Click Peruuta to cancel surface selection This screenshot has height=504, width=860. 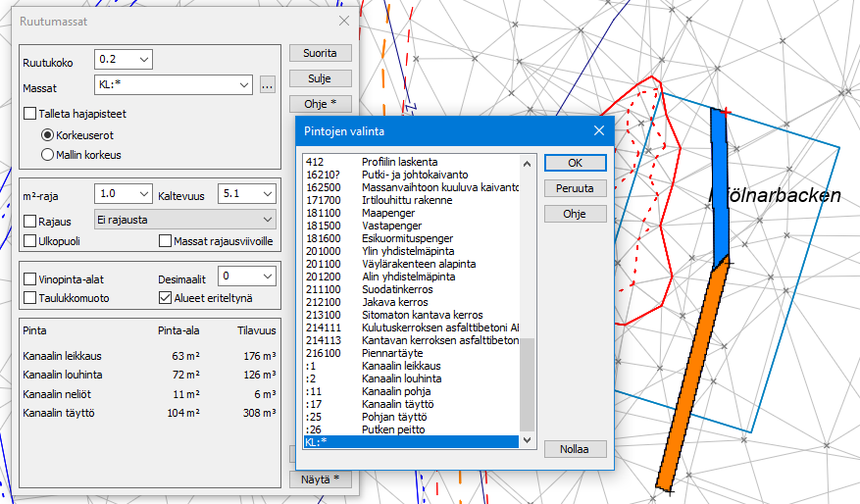(575, 187)
